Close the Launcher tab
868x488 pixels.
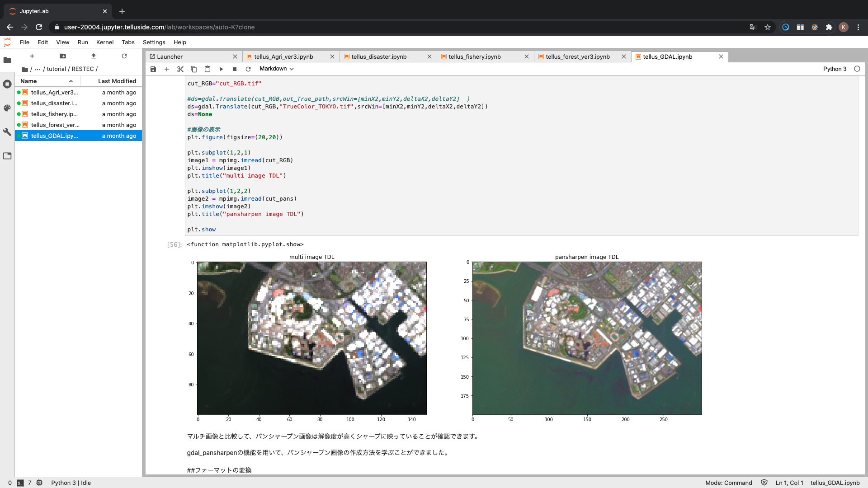235,56
